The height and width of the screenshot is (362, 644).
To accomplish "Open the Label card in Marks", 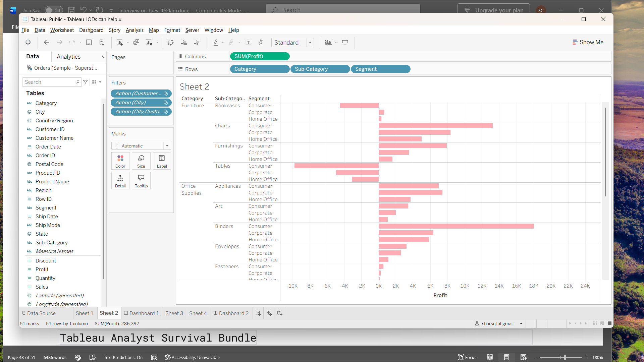I will 162,161.
